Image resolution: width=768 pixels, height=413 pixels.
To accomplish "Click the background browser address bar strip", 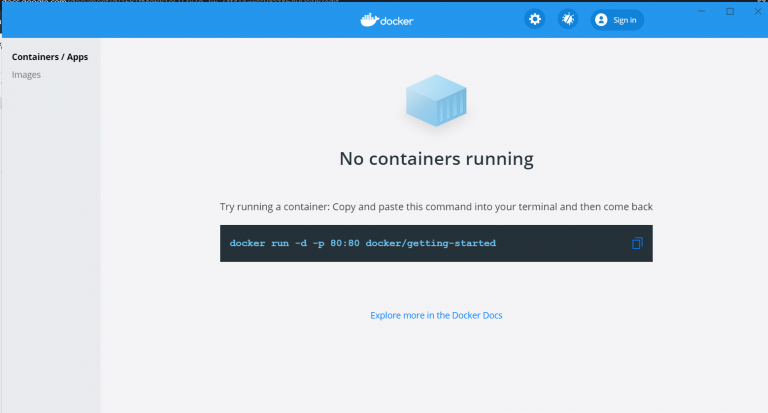I will (x=171, y=1).
